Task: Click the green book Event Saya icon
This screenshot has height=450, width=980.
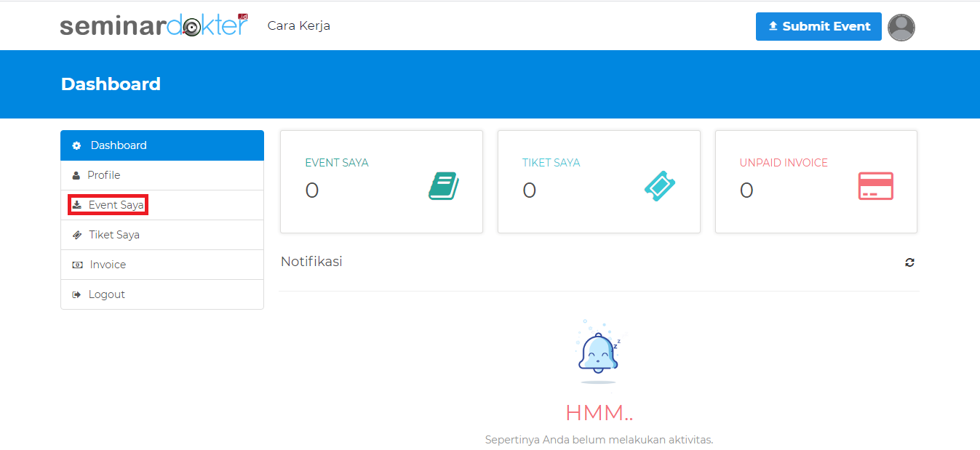Action: point(444,186)
